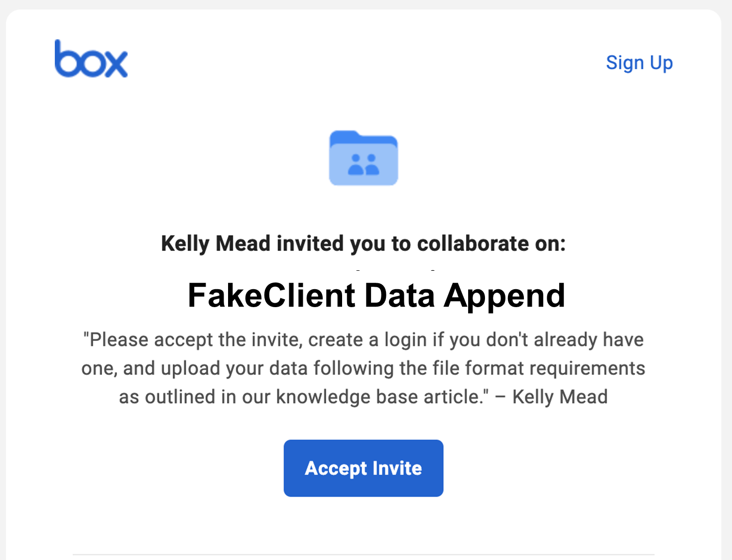Click the horizontal divider below Accept Invite
This screenshot has width=732, height=560.
[x=364, y=554]
